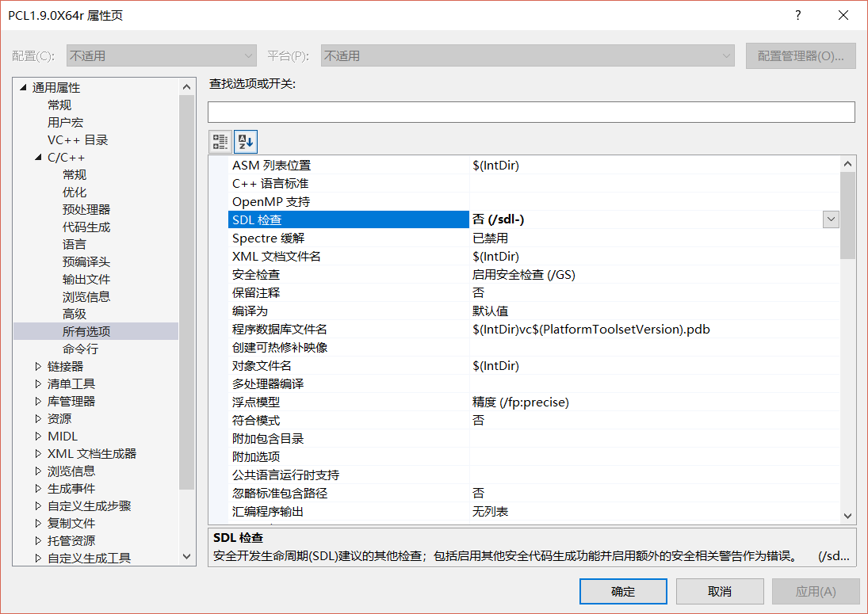
Task: Select the 附加选项 property row
Action: pyautogui.click(x=533, y=457)
